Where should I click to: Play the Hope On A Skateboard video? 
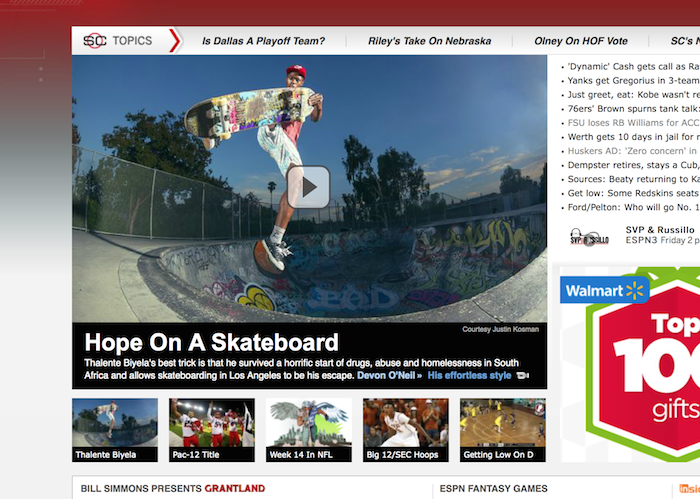(308, 187)
